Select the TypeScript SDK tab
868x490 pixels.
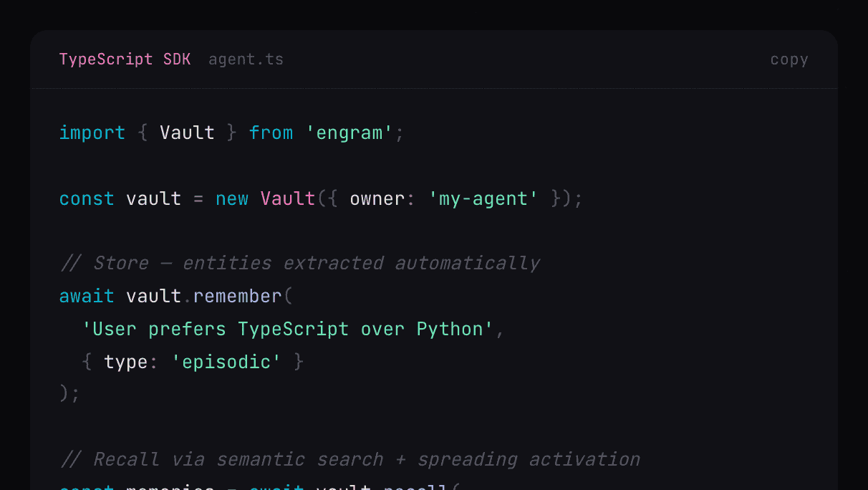coord(125,59)
